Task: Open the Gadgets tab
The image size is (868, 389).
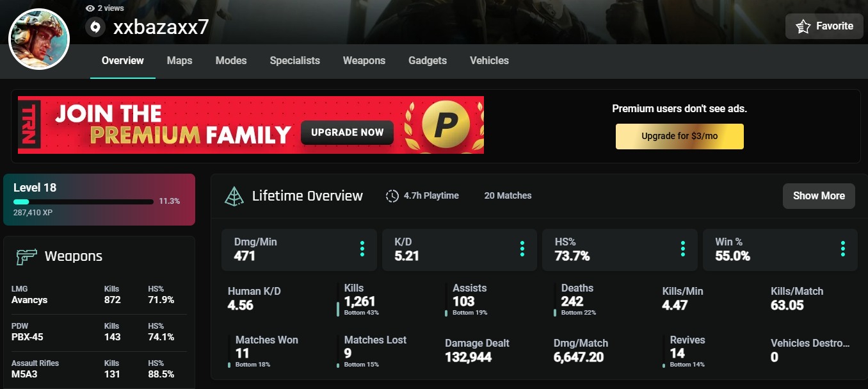Action: pyautogui.click(x=428, y=61)
